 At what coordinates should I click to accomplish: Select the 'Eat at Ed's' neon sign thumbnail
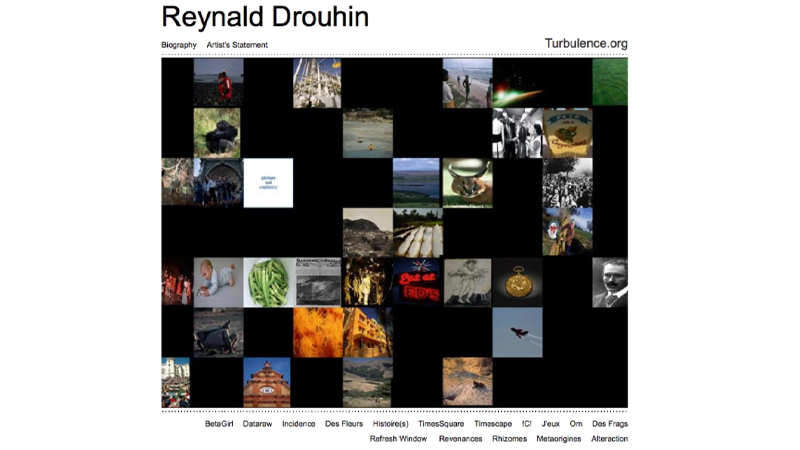pos(416,283)
